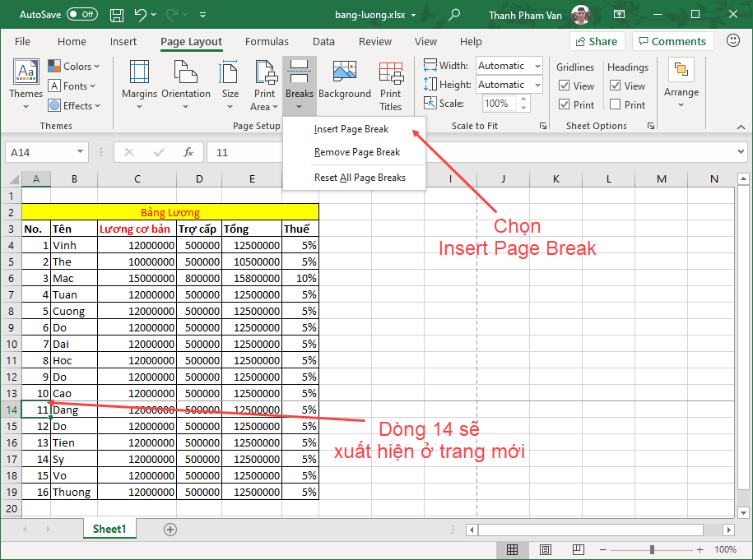Open Sheet Options dialog launcher
This screenshot has height=560, width=753.
[651, 126]
